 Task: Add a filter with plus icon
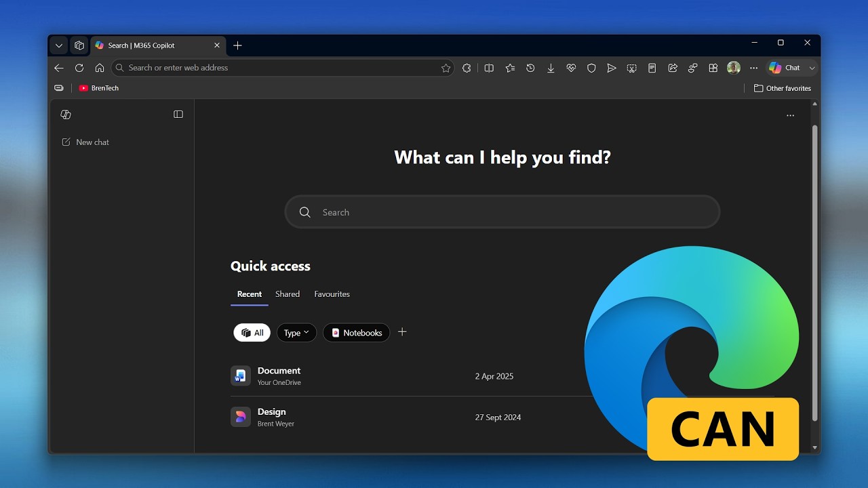pos(402,332)
